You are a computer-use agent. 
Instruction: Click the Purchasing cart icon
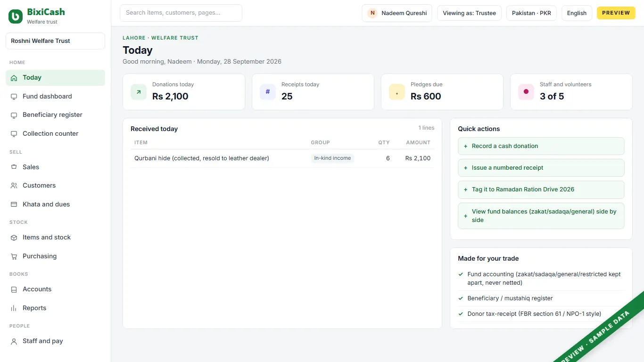14,256
